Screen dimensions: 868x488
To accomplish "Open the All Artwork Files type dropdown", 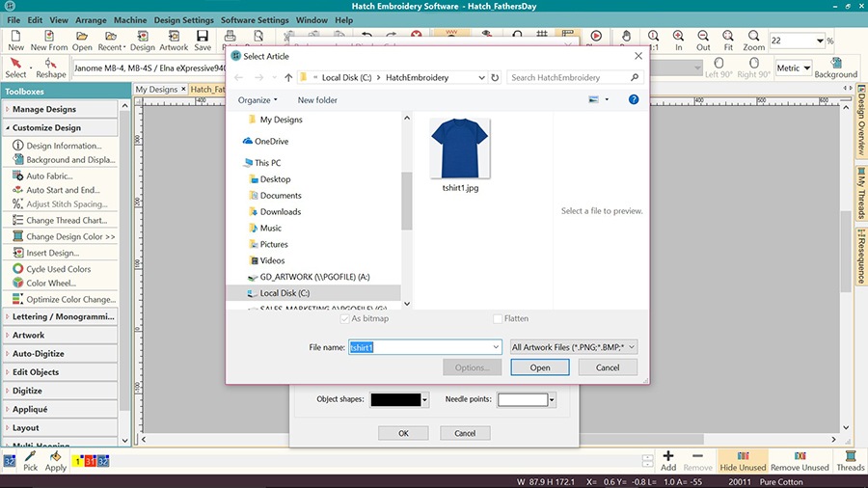I will click(x=574, y=346).
